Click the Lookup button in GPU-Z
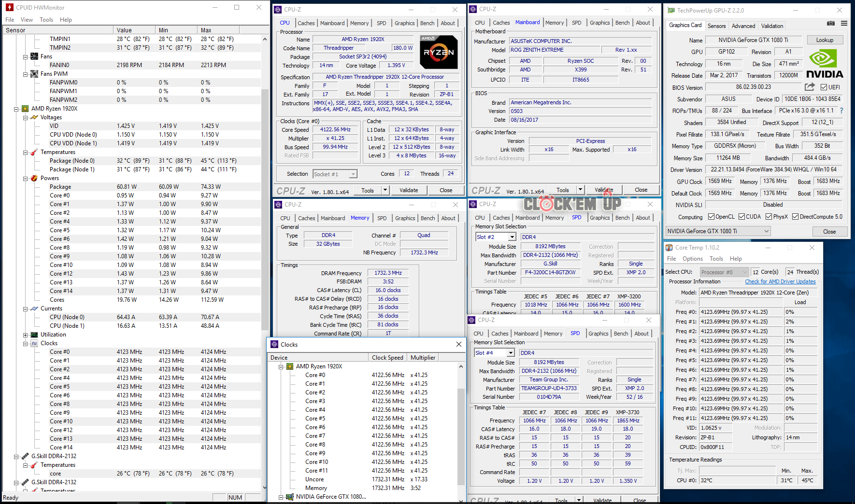The height and width of the screenshot is (504, 855). coord(825,40)
